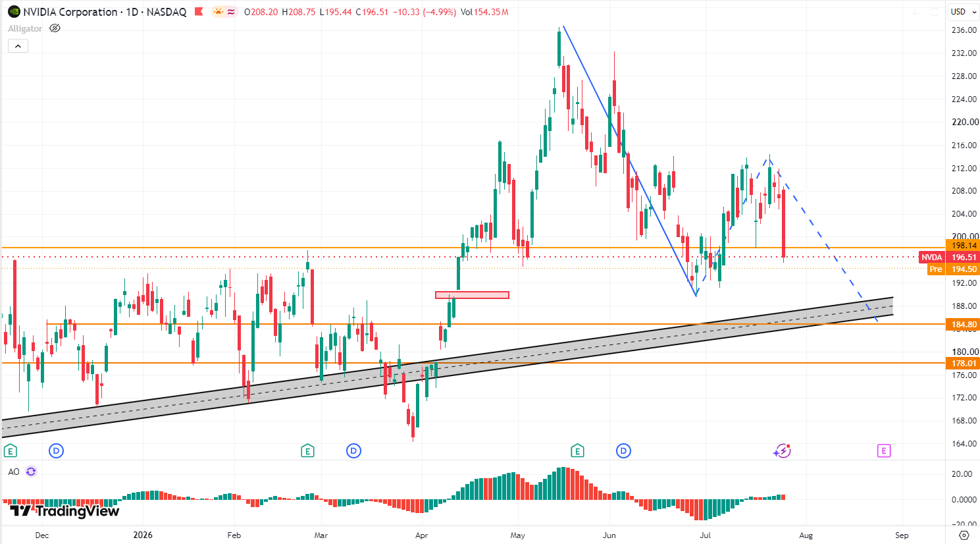Screen dimensions: 980x544
Task: Click the 236.00 price scale label
Action: [964, 30]
